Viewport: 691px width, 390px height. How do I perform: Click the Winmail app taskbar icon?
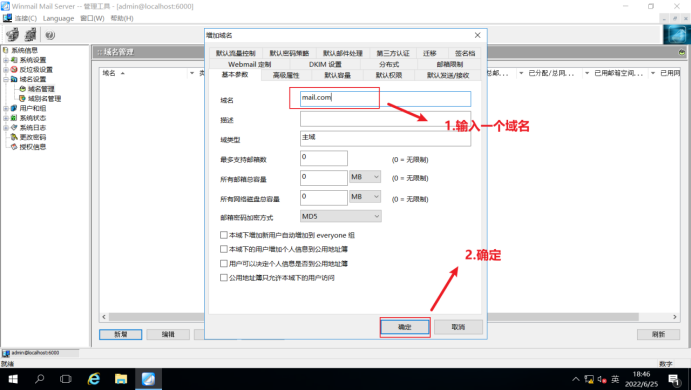(x=148, y=379)
